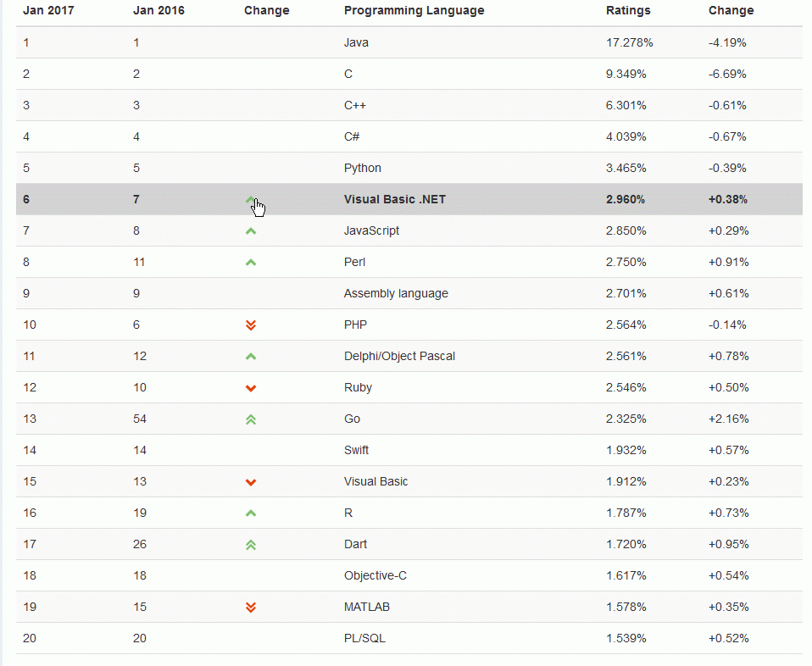The width and height of the screenshot is (812, 666).
Task: Click the Python language name
Action: tap(363, 168)
